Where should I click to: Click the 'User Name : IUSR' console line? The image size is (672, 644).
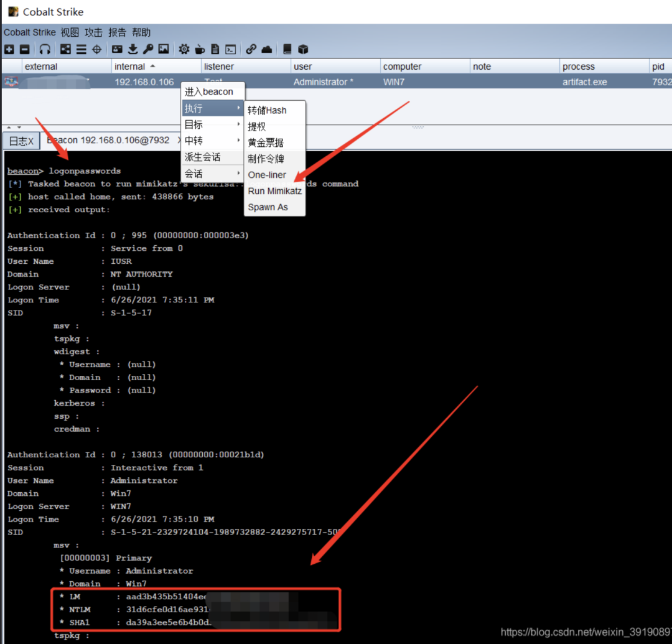coord(70,261)
